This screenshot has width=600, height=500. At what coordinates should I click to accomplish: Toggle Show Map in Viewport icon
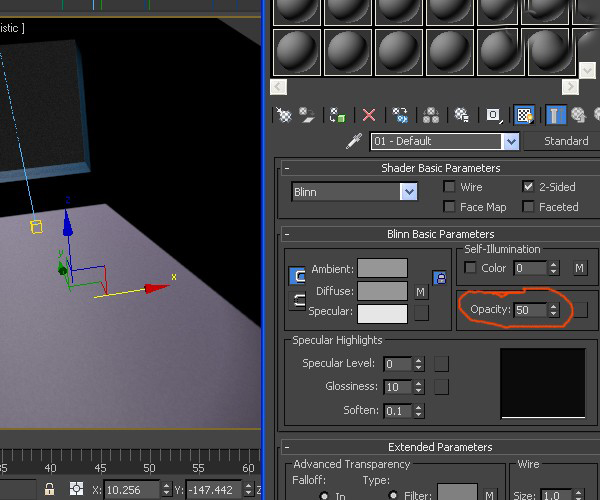point(524,115)
